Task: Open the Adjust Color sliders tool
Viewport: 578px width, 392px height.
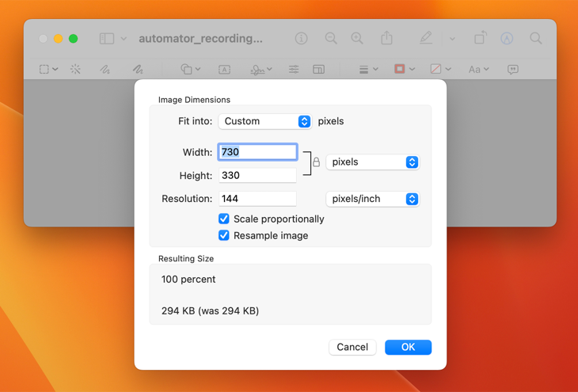Action: pos(294,70)
